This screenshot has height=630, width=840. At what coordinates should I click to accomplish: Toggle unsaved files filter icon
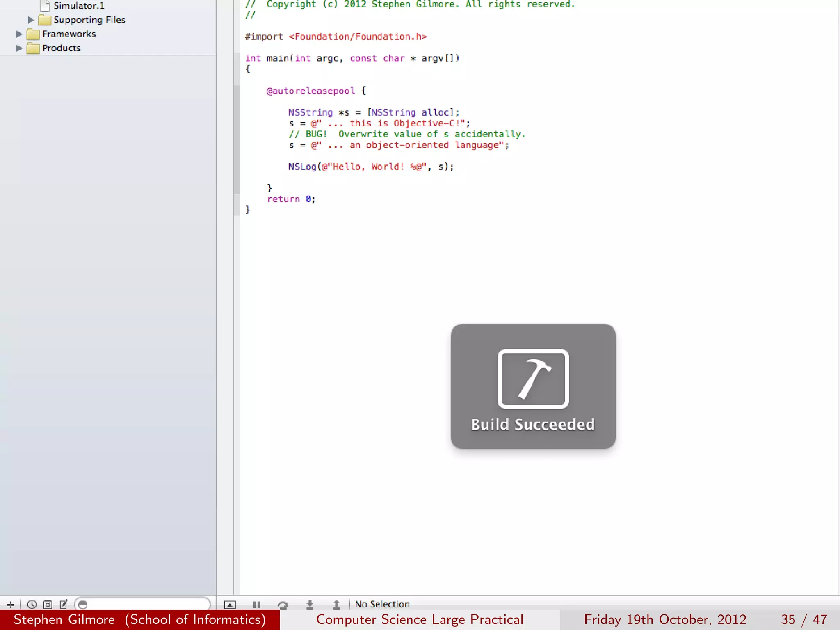point(64,604)
